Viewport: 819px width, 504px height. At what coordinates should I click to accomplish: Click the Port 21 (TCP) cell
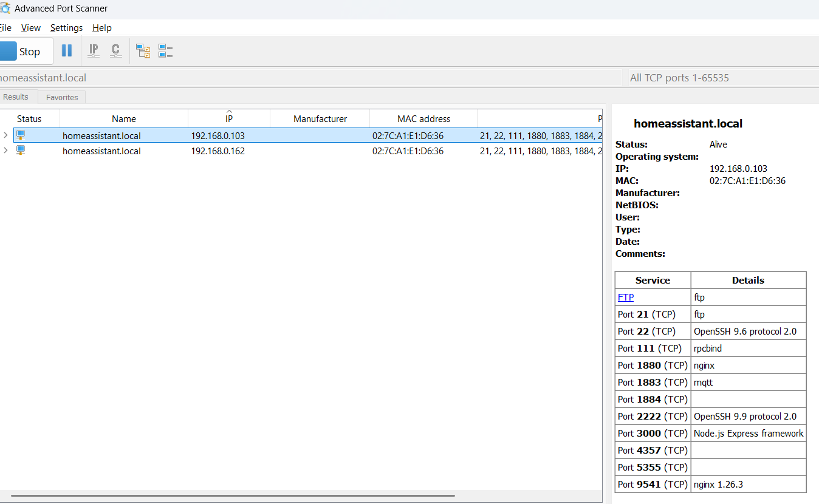click(653, 315)
